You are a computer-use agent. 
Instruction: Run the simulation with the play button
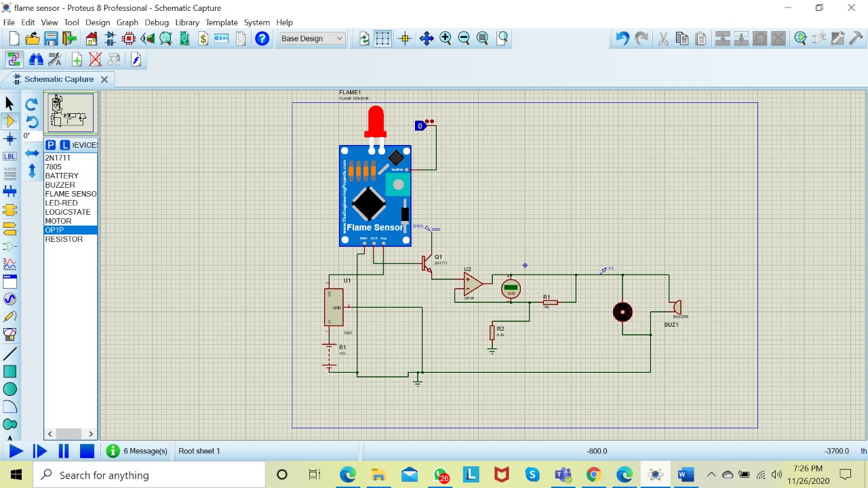point(16,451)
